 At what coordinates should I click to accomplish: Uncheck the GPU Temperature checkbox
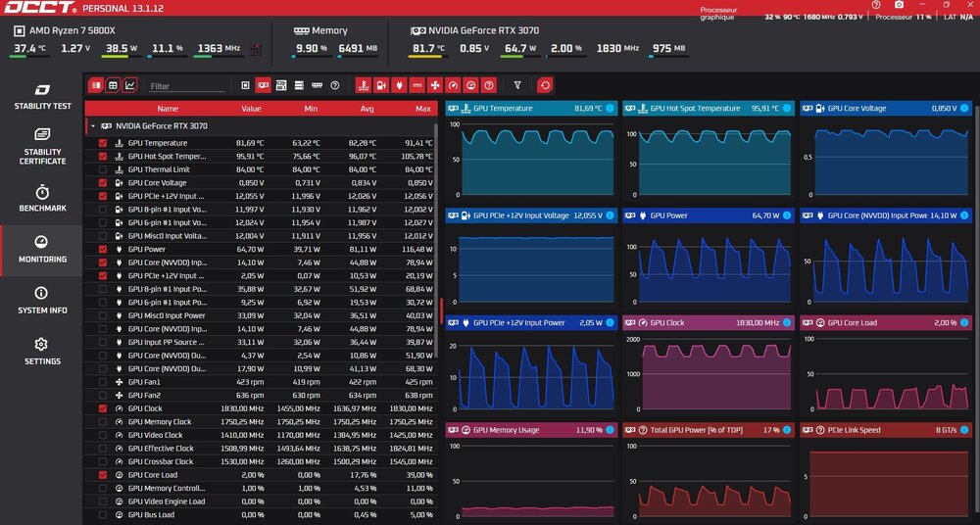coord(103,143)
